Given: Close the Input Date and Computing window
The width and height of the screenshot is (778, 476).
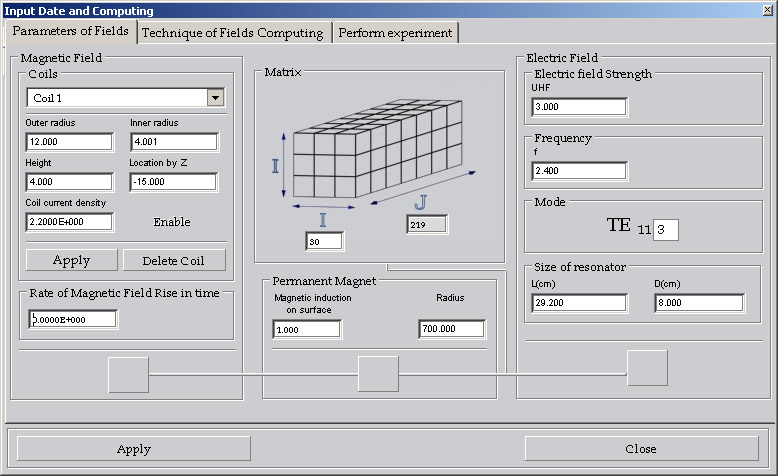Looking at the screenshot, I should [x=765, y=10].
